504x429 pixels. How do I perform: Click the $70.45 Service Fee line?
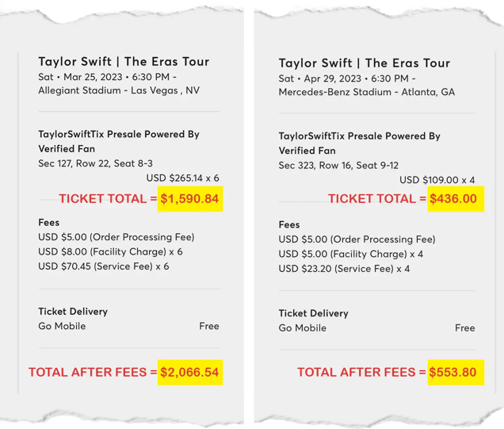(104, 266)
